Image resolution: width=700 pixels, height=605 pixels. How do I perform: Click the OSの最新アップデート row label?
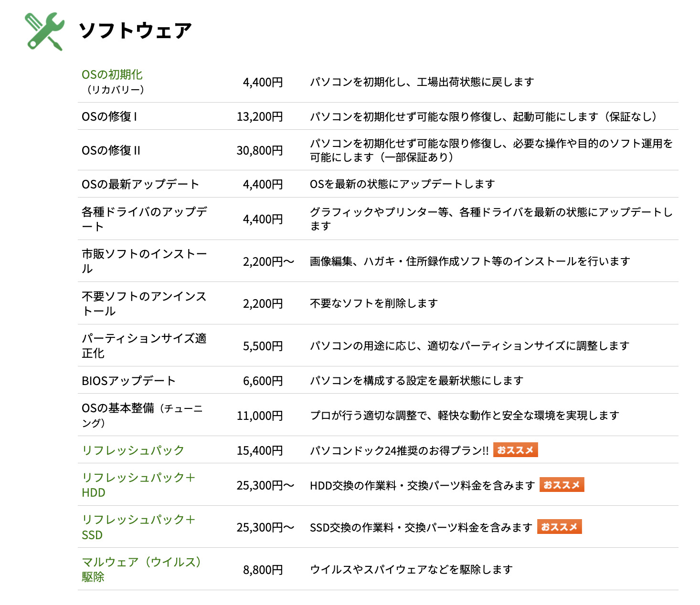point(140,184)
